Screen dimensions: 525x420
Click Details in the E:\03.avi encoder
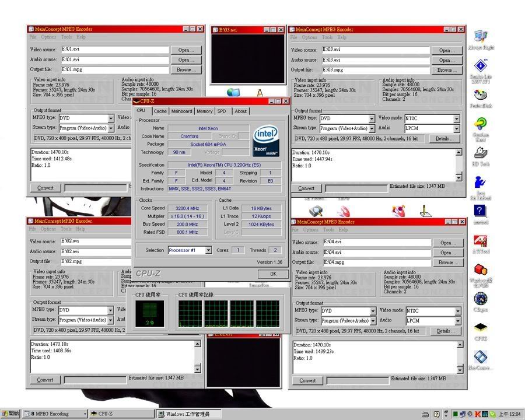click(x=444, y=139)
